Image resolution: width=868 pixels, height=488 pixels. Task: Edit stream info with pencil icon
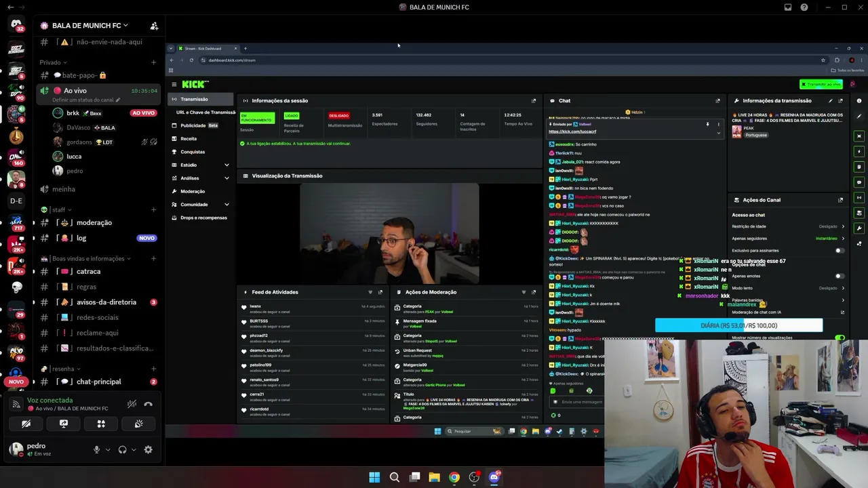pyautogui.click(x=831, y=101)
